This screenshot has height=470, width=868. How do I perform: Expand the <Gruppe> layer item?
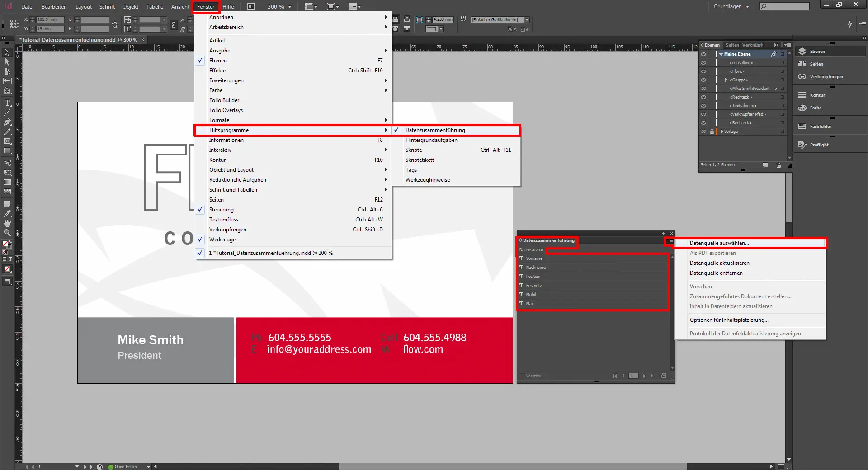[x=726, y=80]
